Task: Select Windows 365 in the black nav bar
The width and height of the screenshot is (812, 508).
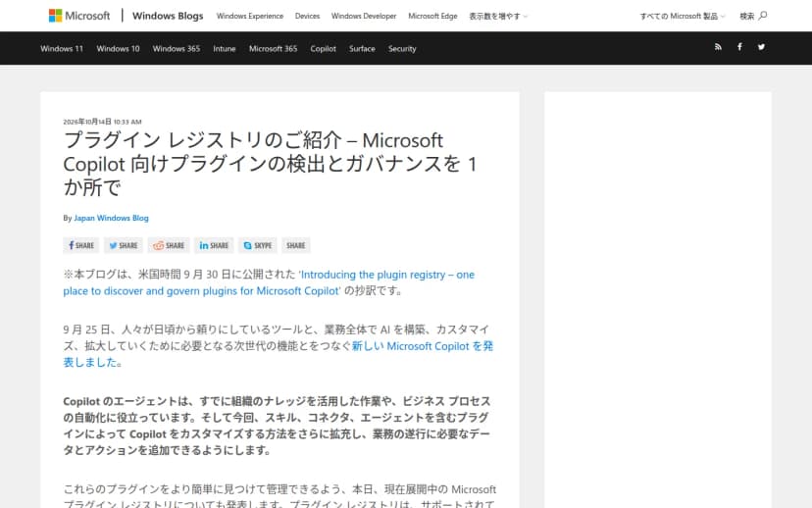Action: point(177,49)
